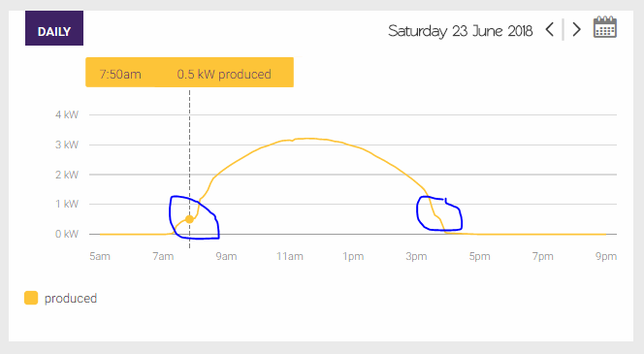This screenshot has width=644, height=354.
Task: Click inside the right blue circled region
Action: point(439,213)
